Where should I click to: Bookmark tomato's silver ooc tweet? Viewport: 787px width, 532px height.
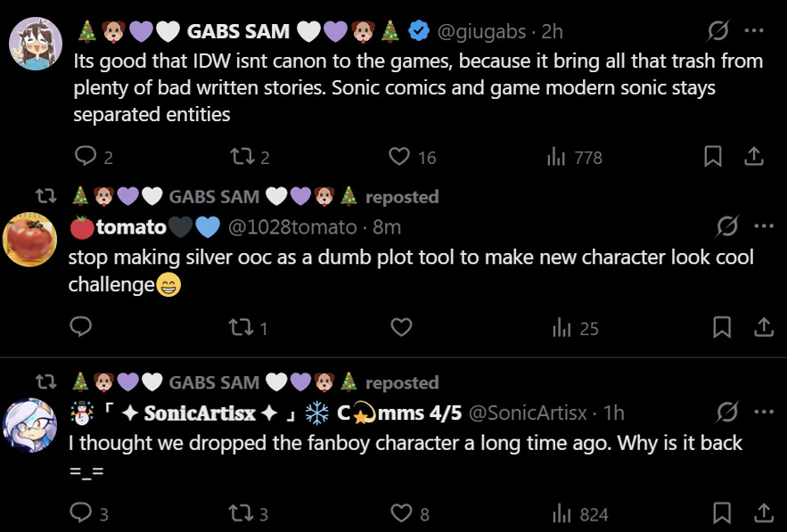tap(723, 327)
